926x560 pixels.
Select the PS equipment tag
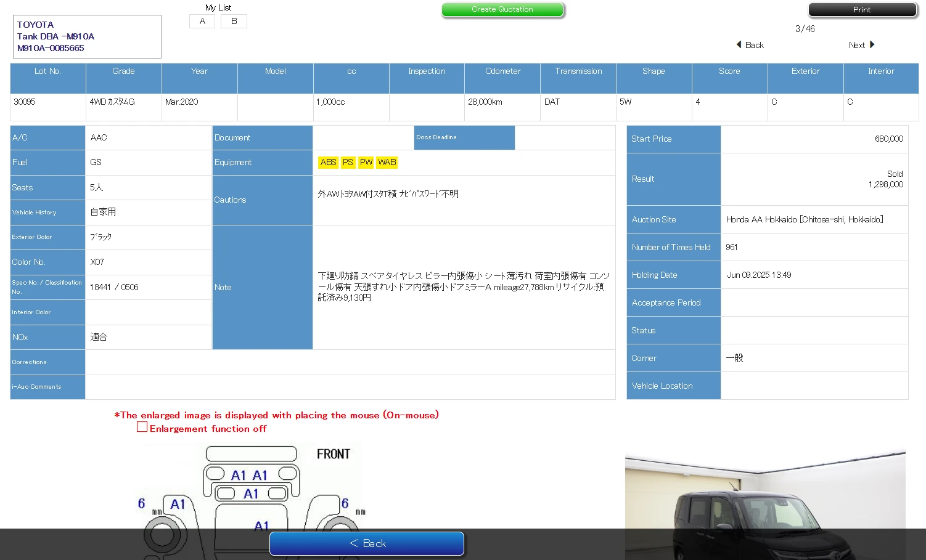click(x=348, y=163)
